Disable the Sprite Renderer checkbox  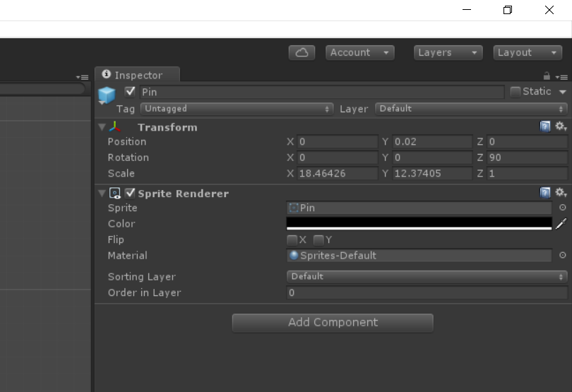[x=130, y=193]
